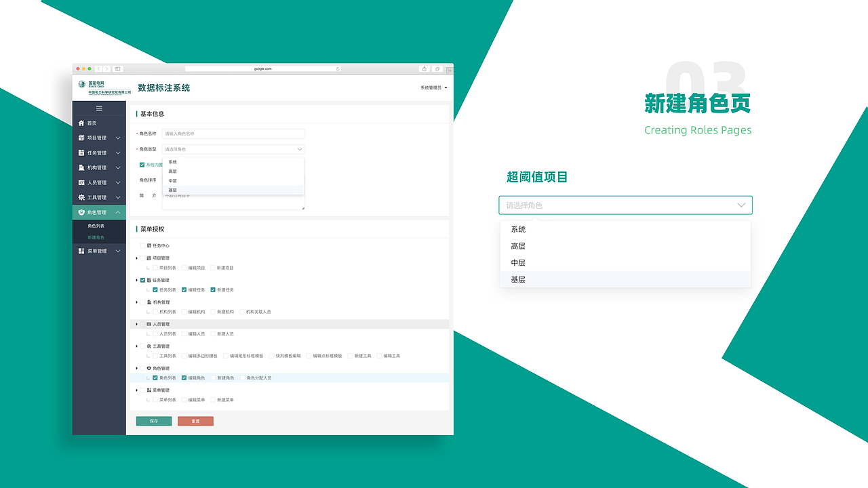This screenshot has width=868, height=488.
Task: Click the browser address bar
Action: (x=263, y=68)
